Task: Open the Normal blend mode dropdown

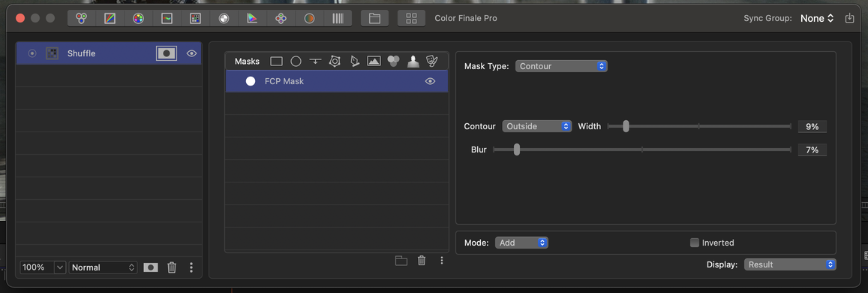Action: pos(103,267)
